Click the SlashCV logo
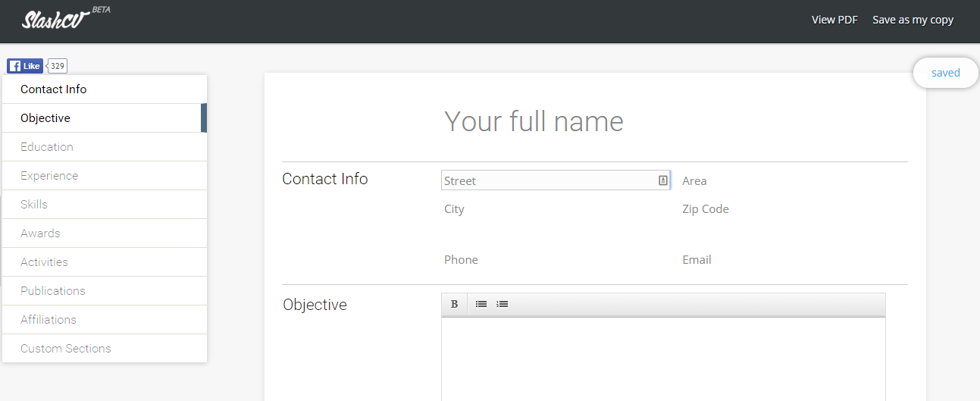The width and height of the screenshot is (980, 401). 57,20
